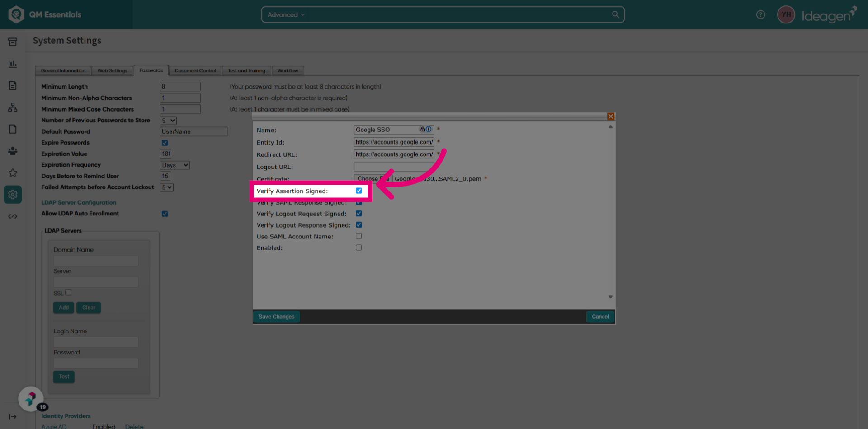Screen dimensions: 868x429
Task: Open the YH user avatar menu
Action: [x=786, y=14]
